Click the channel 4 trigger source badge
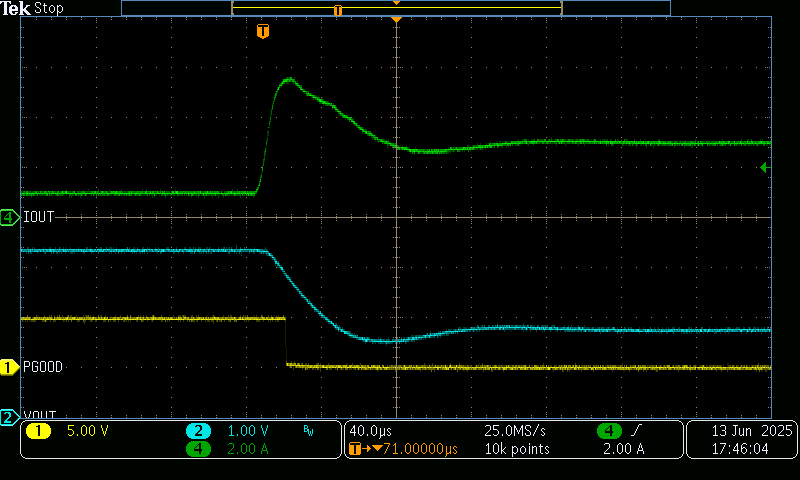The image size is (800, 480). (609, 431)
